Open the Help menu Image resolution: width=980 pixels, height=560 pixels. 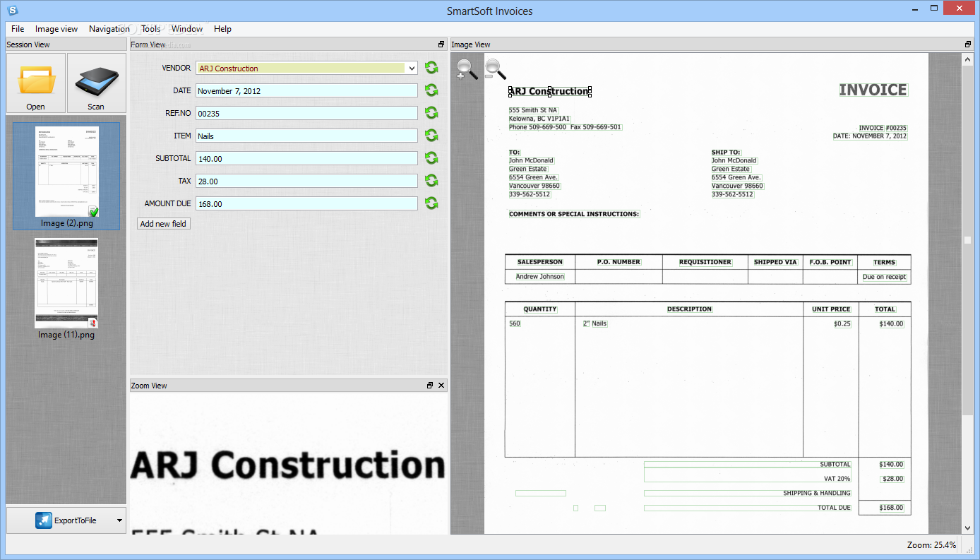222,29
